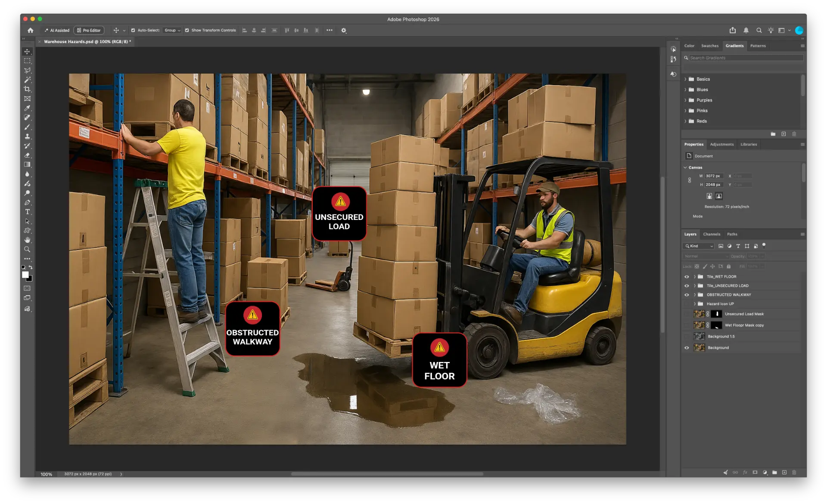Click the foreground color swatch

[x=25, y=275]
